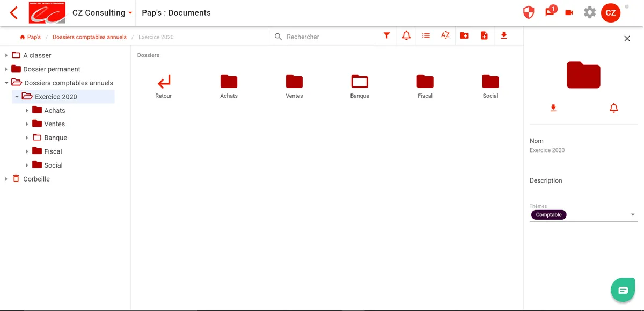
Task: Sort documents alphabetically with the AZ icon
Action: tap(445, 36)
